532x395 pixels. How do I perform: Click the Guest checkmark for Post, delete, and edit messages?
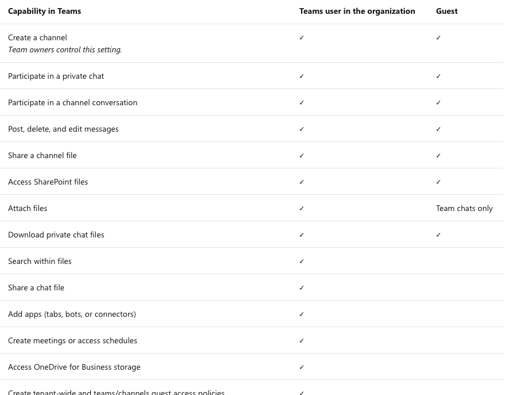(438, 129)
